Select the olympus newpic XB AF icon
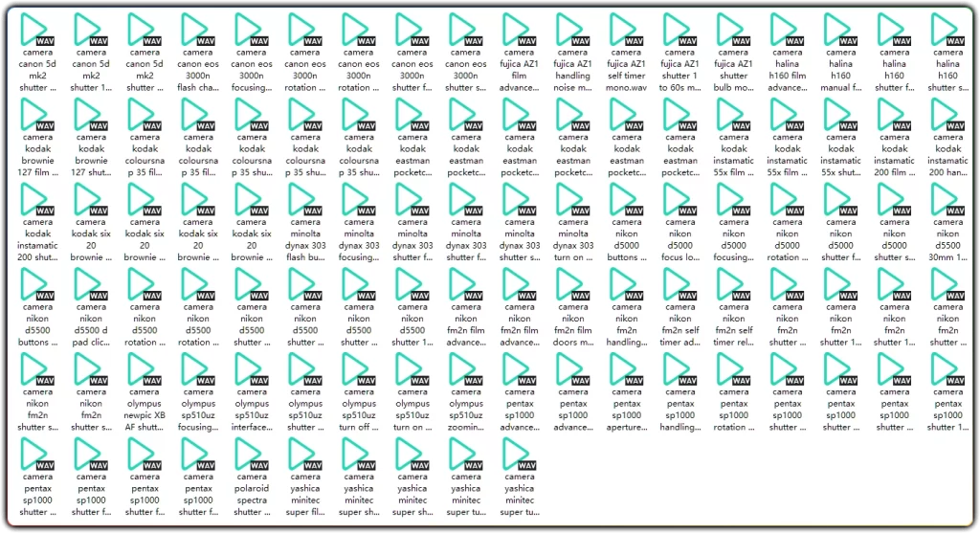980x533 pixels. pos(145,369)
